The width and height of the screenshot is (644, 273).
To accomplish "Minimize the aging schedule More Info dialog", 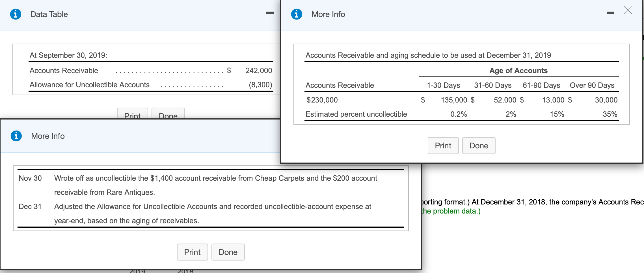I will pos(610,13).
